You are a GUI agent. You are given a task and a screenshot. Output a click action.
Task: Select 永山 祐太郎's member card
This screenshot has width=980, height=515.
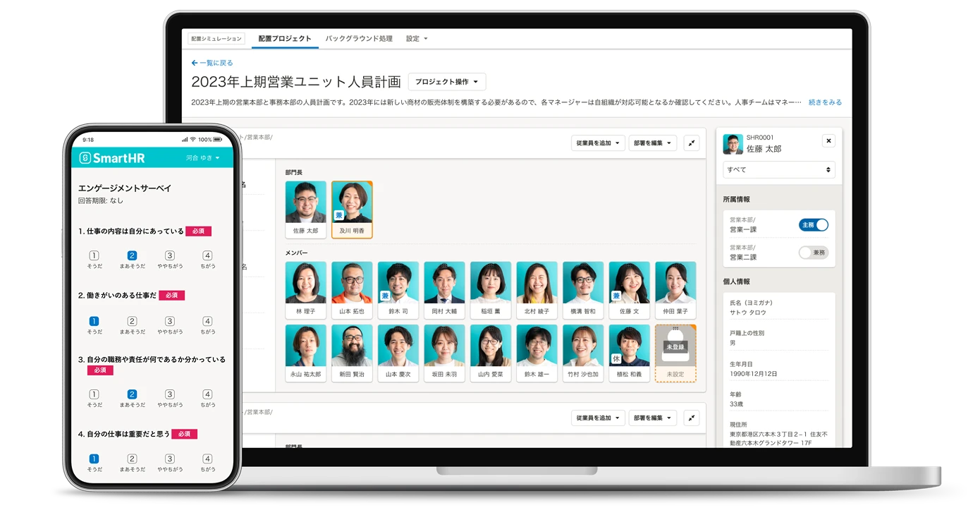[x=306, y=353]
